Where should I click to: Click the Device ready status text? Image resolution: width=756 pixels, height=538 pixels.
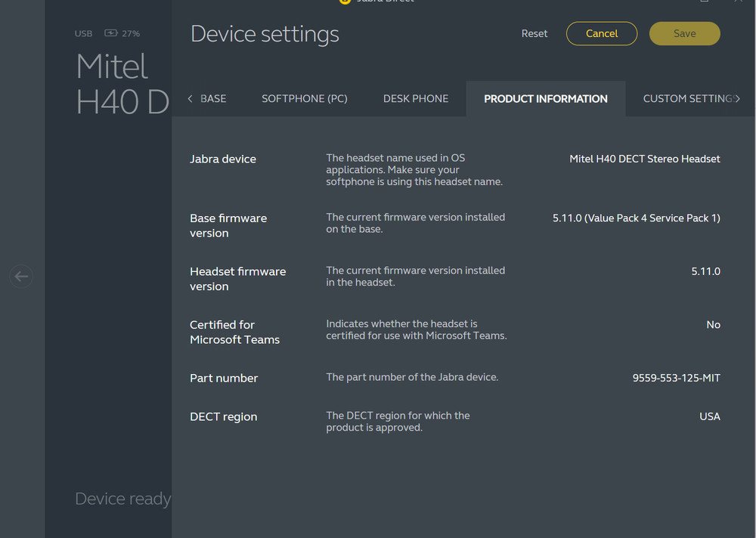122,499
